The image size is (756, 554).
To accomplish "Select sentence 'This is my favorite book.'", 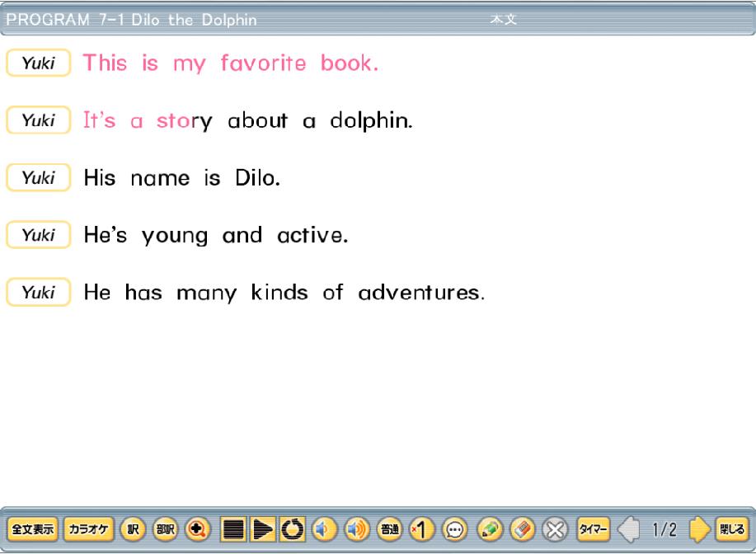I will 231,63.
